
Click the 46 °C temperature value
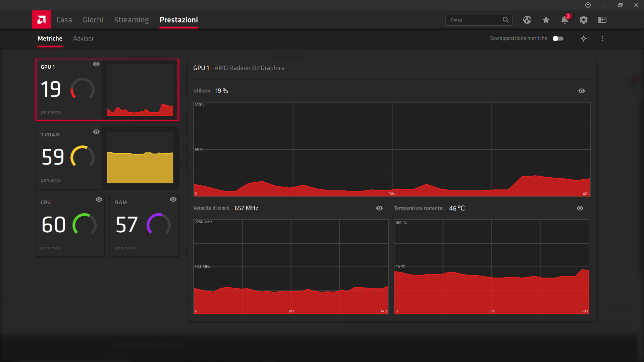pos(457,208)
